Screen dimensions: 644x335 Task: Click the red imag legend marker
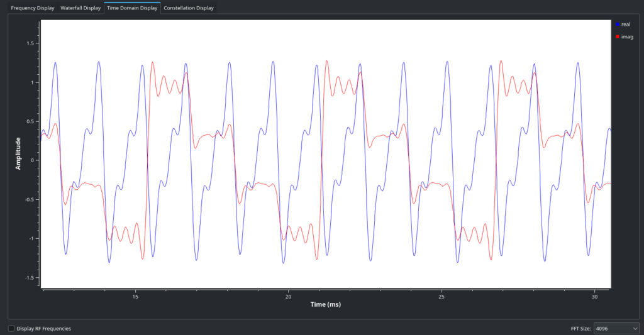[618, 37]
